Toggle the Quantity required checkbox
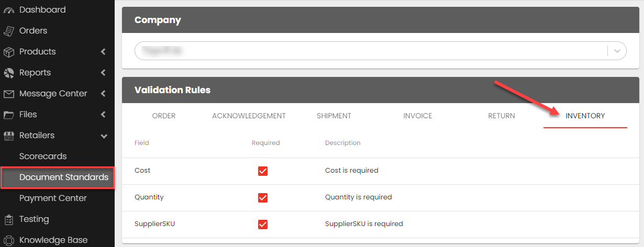This screenshot has height=247, width=644. coord(263,197)
